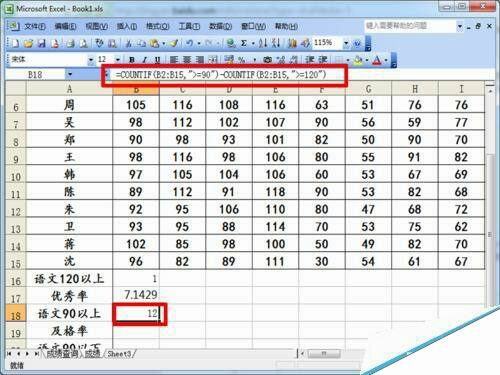Click the Sort Ascending icon

(x=263, y=43)
